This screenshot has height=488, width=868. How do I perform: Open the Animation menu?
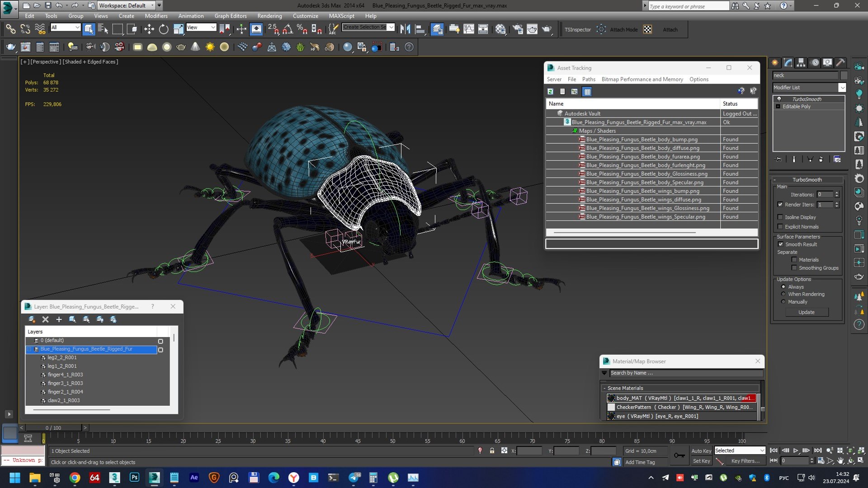click(191, 16)
